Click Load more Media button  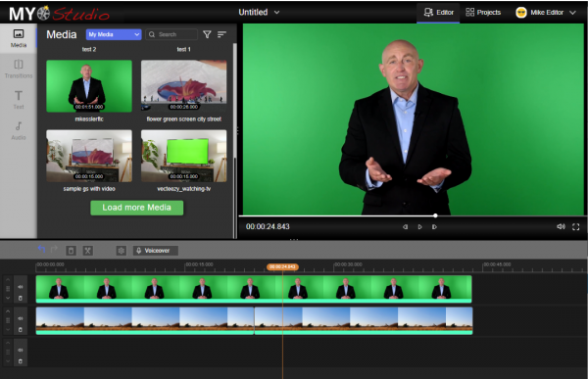[137, 208]
